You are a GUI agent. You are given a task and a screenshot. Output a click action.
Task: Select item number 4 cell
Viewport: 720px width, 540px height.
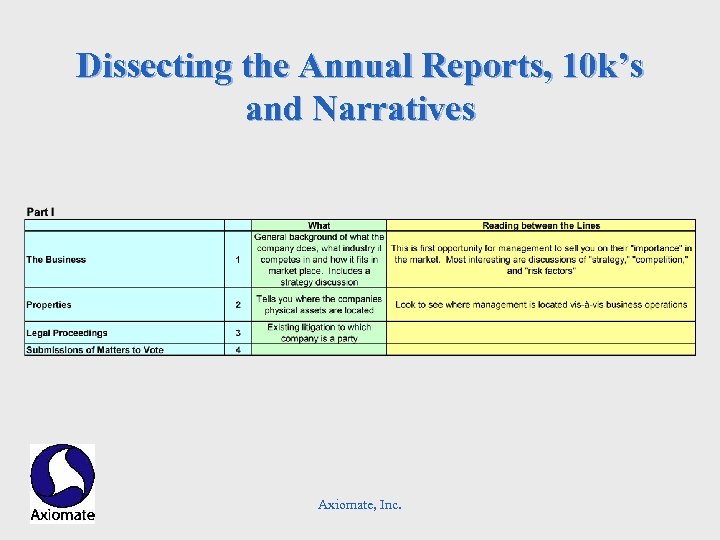(x=238, y=349)
